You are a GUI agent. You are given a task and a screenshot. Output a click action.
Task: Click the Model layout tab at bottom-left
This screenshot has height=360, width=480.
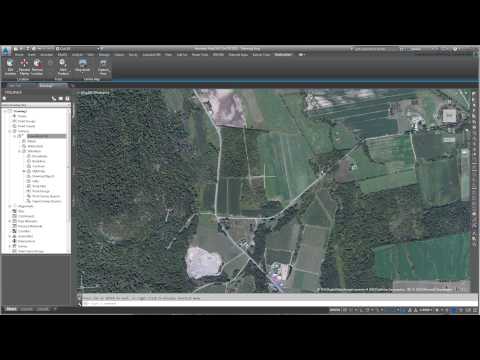pyautogui.click(x=11, y=309)
